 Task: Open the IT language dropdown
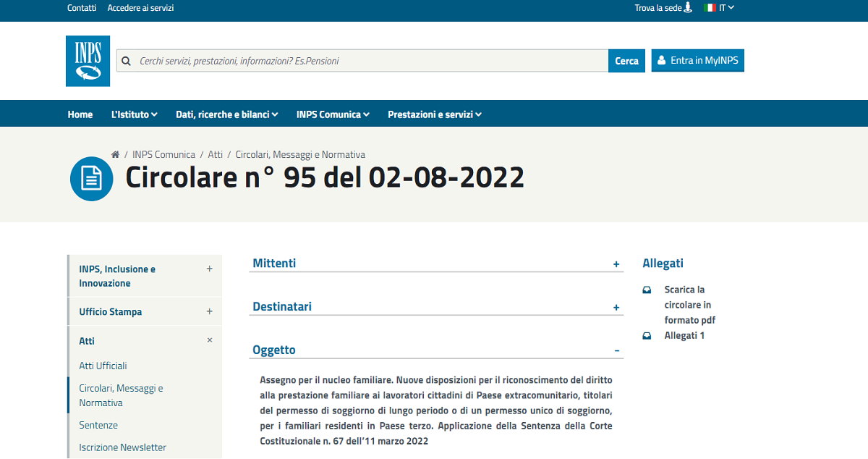tap(726, 7)
